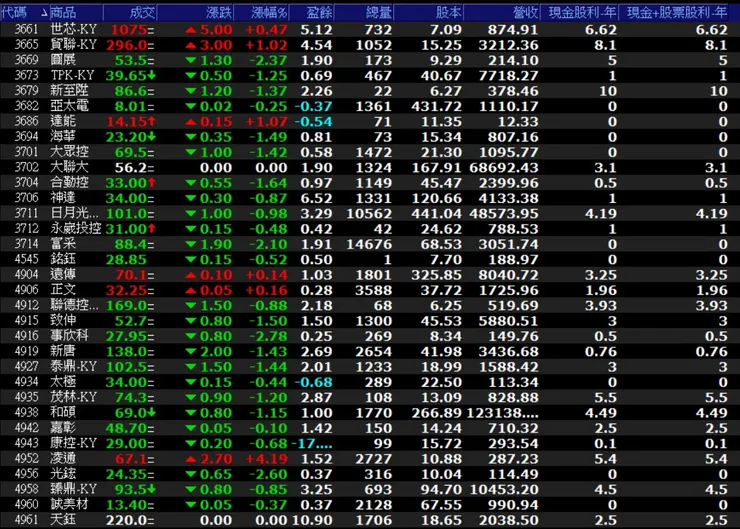The image size is (740, 529).
Task: Click the 營收 column header
Action: pos(502,13)
